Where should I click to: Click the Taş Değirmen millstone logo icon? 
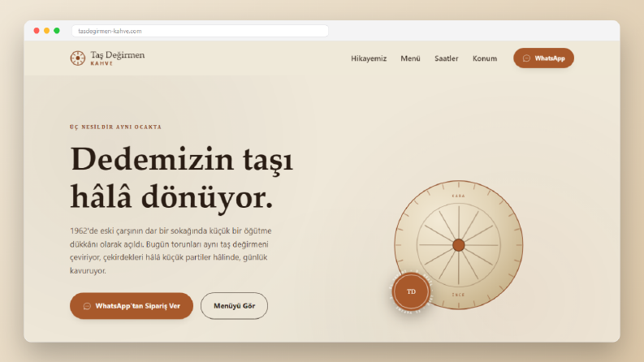(x=78, y=58)
